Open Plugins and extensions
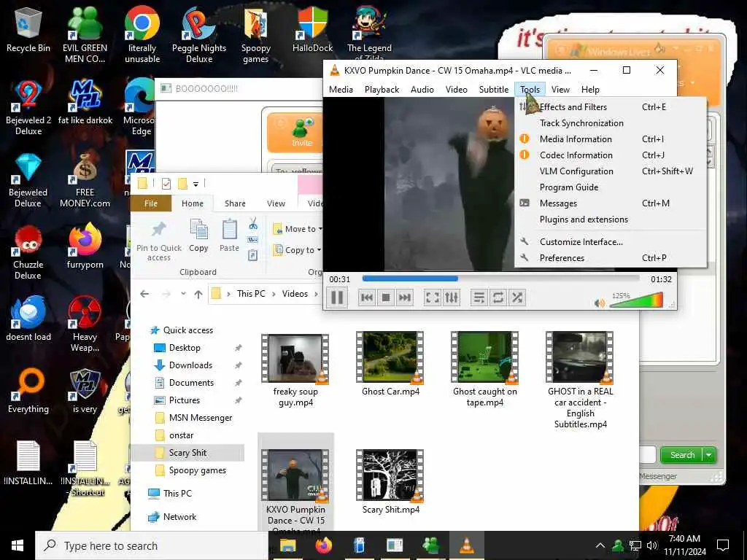Screen dimensions: 747x560 pyautogui.click(x=611, y=219)
